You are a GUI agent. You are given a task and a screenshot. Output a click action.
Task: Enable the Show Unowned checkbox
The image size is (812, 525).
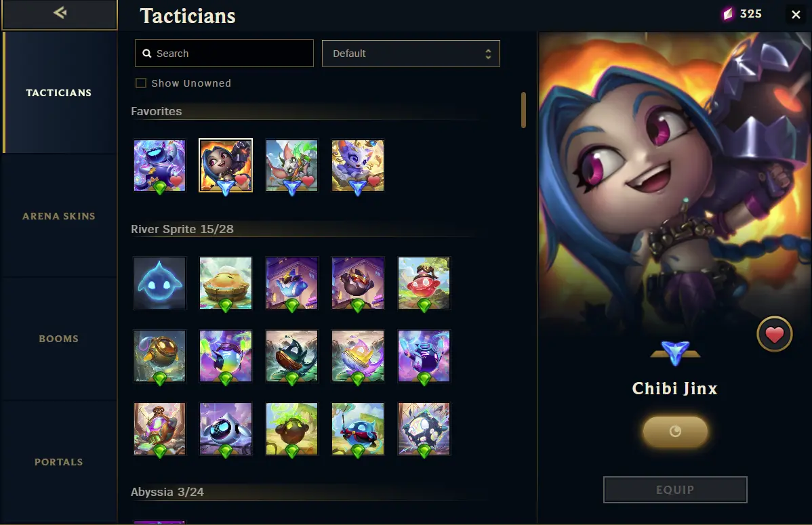click(141, 83)
